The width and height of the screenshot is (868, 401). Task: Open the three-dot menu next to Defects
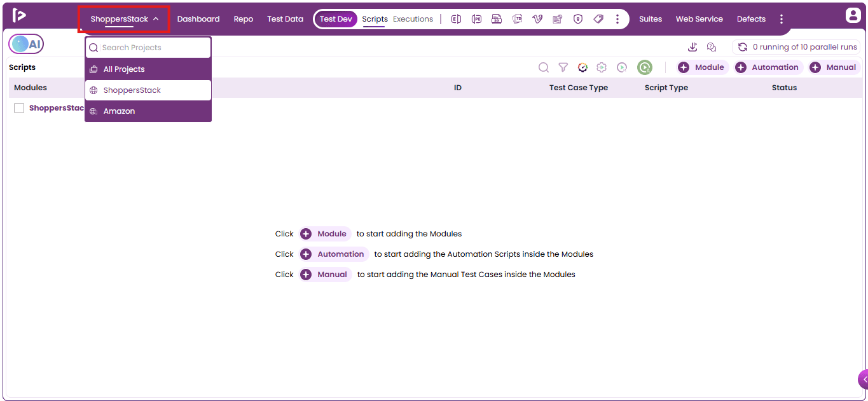click(x=782, y=19)
